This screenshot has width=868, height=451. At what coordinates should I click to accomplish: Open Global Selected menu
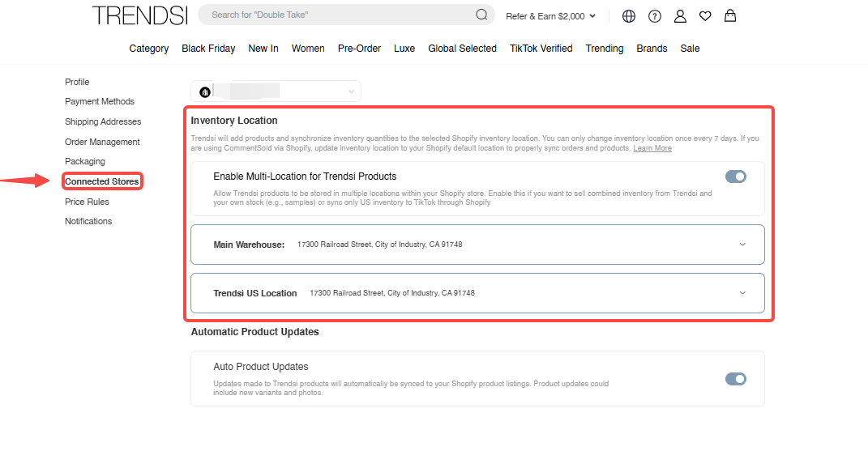pyautogui.click(x=462, y=48)
